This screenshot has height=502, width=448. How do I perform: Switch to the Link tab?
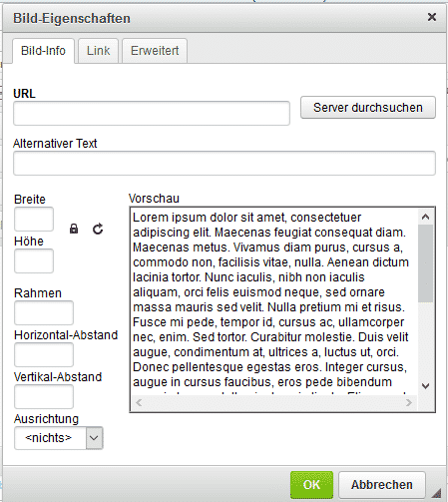point(98,51)
